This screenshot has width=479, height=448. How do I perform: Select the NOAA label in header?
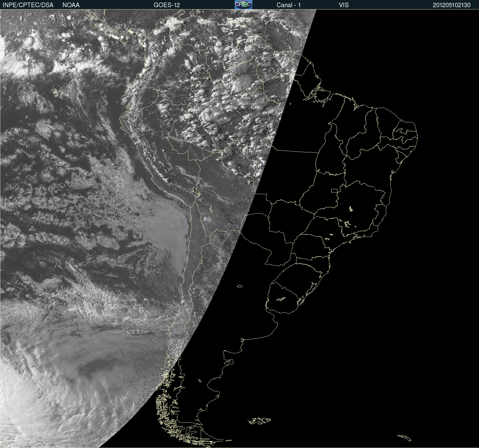click(71, 5)
